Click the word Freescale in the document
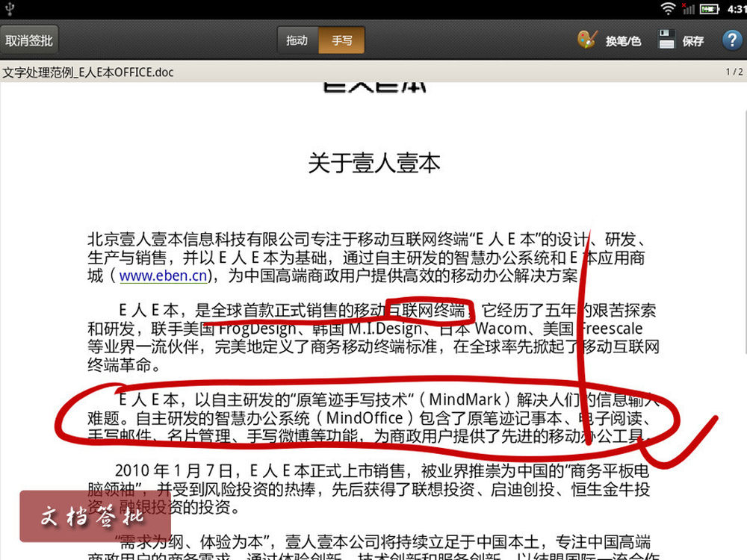The image size is (747, 560). coord(610,329)
